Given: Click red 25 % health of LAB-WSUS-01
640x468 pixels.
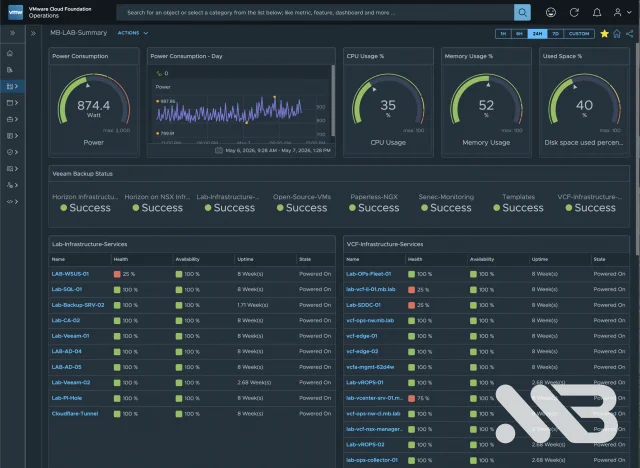Looking at the screenshot, I should (124, 274).
